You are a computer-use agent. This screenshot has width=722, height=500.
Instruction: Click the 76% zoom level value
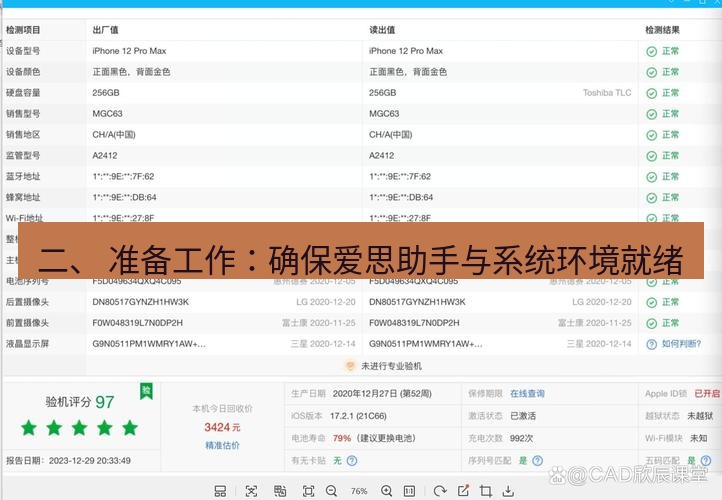(359, 491)
